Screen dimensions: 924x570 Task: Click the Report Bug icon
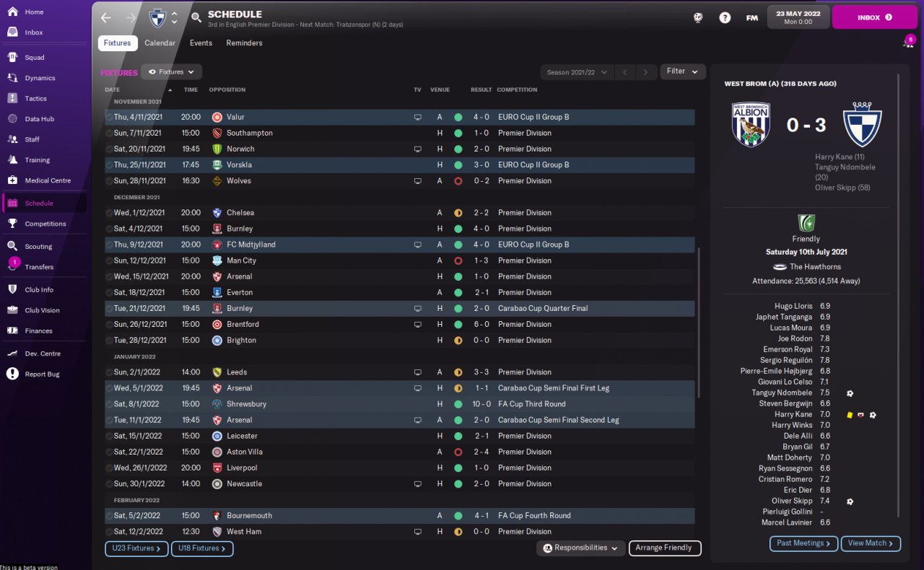[12, 374]
